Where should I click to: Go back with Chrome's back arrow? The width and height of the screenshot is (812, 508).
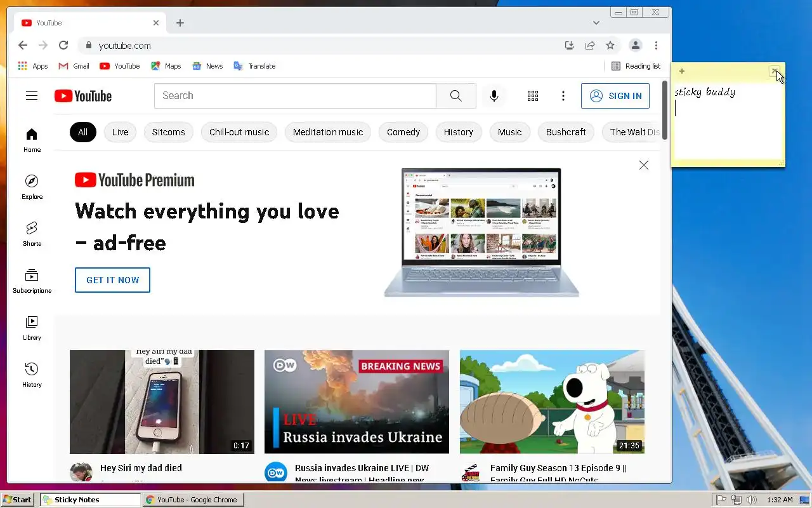click(23, 45)
